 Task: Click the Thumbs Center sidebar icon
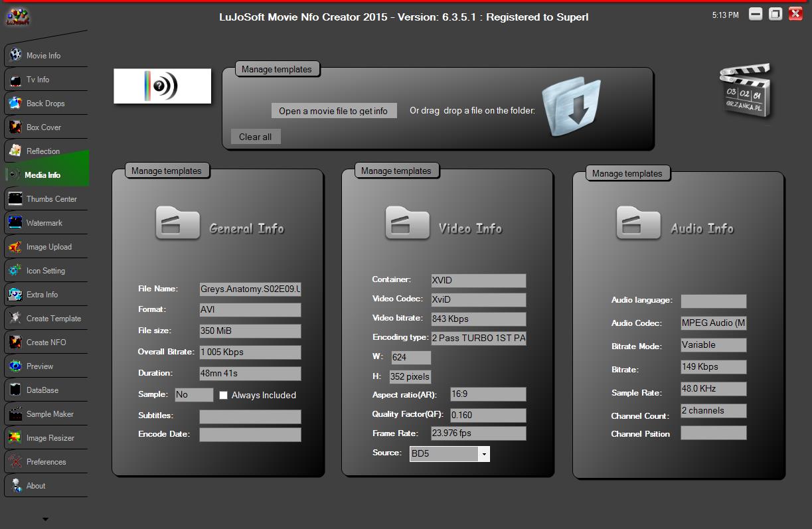coord(15,198)
